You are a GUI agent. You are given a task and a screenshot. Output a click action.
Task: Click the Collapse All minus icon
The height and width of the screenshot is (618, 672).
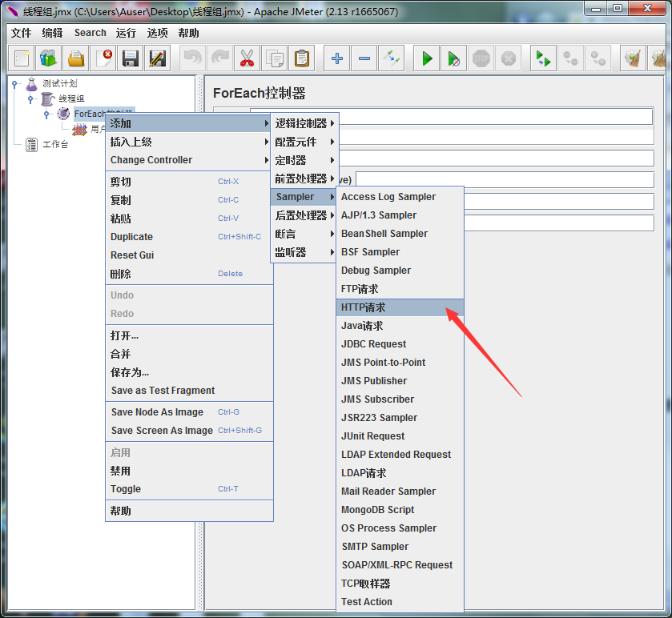click(364, 58)
